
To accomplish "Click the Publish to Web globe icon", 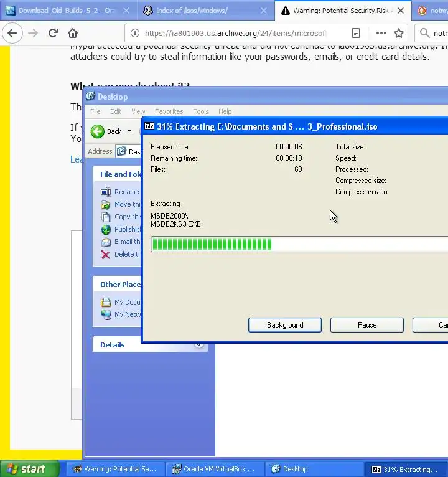I will click(x=105, y=229).
